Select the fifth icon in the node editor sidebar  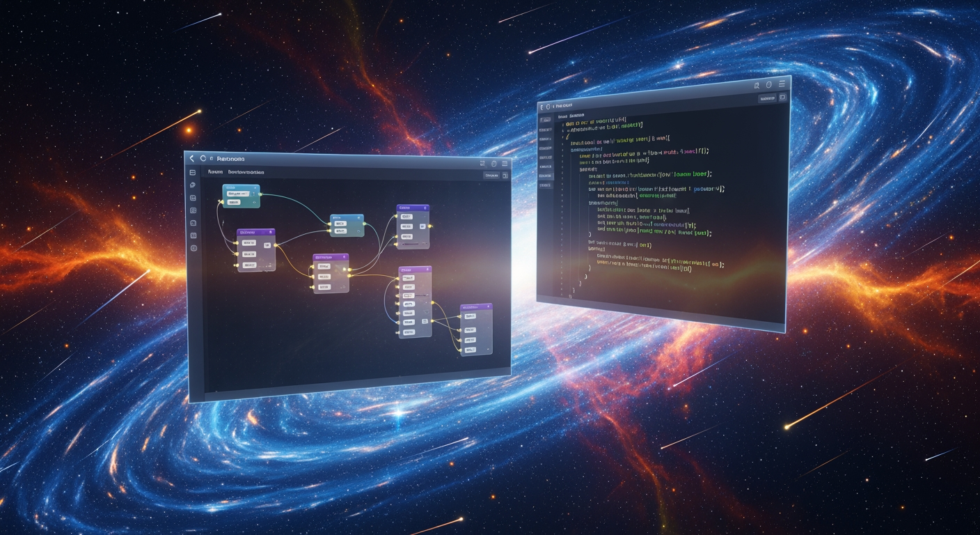pyautogui.click(x=193, y=223)
